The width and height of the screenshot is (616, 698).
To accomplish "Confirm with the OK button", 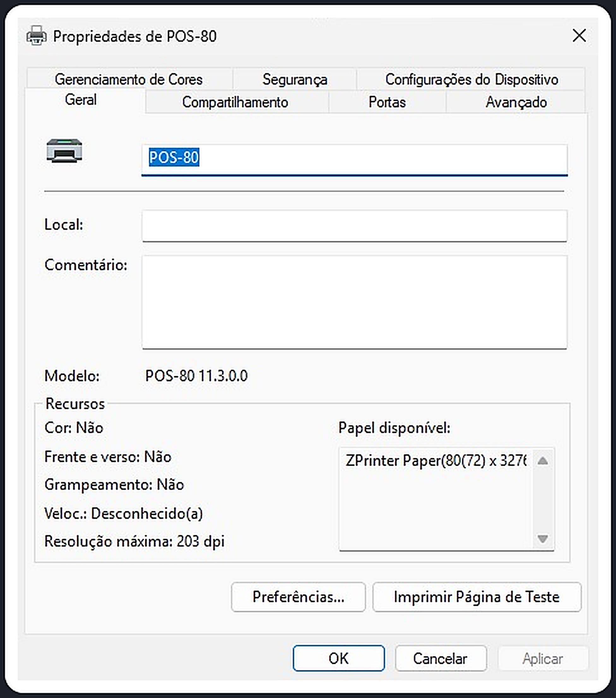I will click(338, 658).
